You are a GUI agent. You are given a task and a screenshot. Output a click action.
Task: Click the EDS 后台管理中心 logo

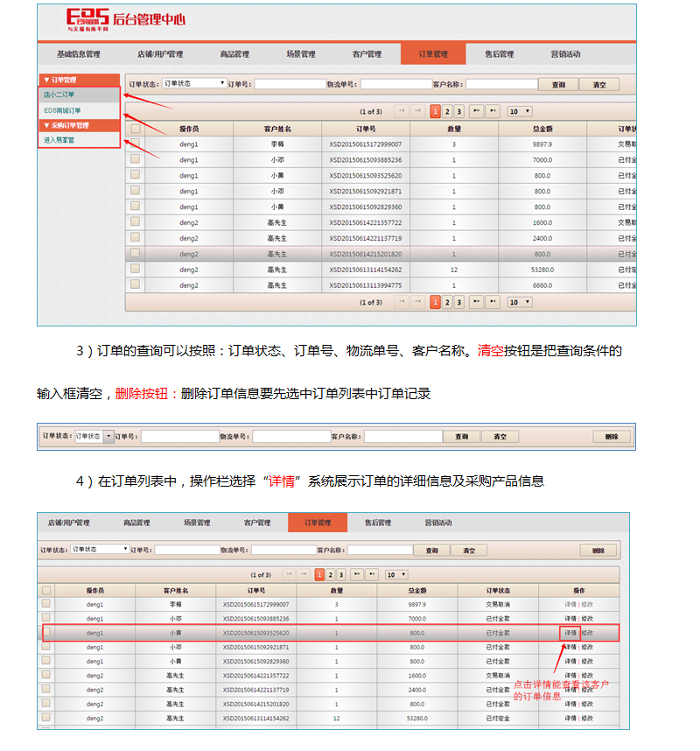point(126,19)
